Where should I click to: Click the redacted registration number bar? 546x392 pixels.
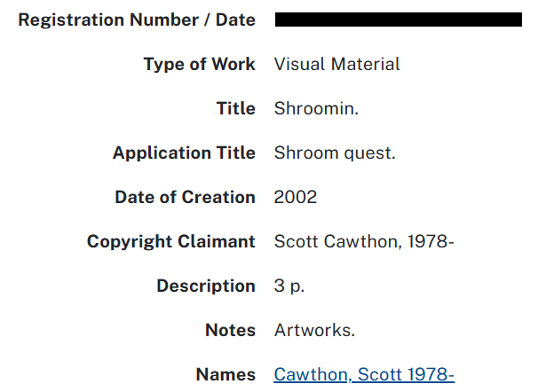(x=398, y=20)
